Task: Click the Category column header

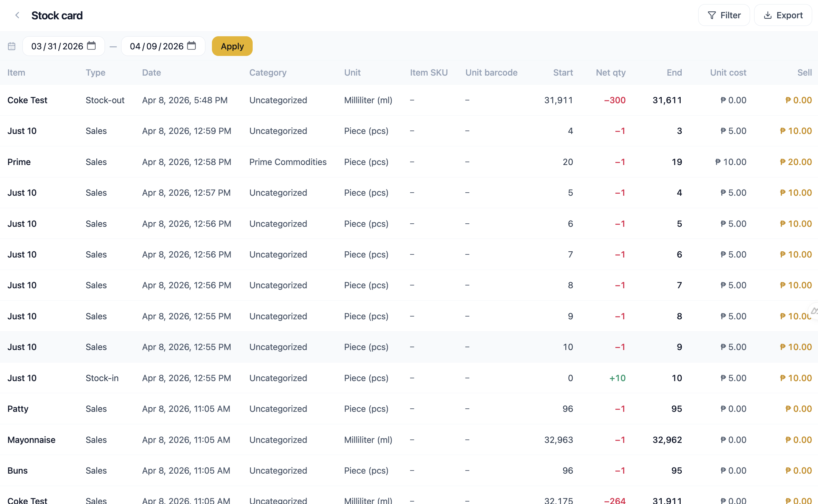Action: tap(268, 72)
